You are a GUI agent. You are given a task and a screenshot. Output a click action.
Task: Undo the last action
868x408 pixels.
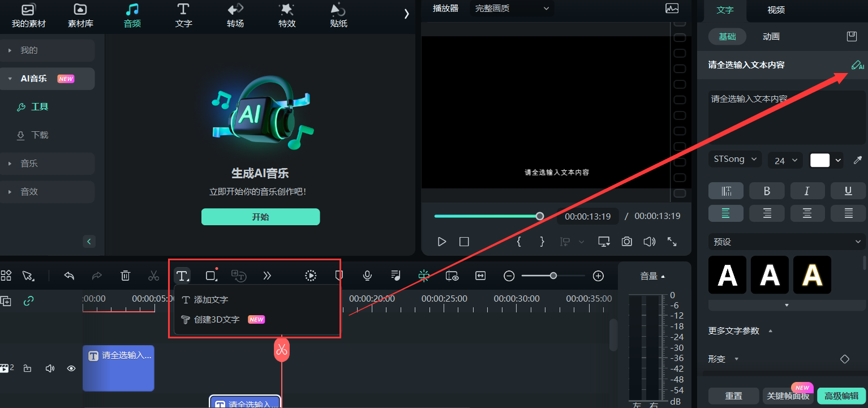tap(69, 276)
